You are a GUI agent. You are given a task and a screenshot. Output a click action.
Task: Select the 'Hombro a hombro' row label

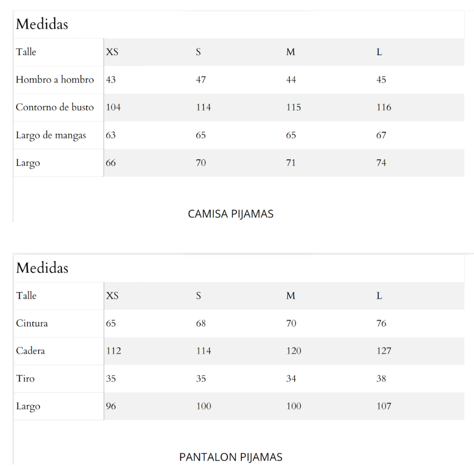point(55,80)
